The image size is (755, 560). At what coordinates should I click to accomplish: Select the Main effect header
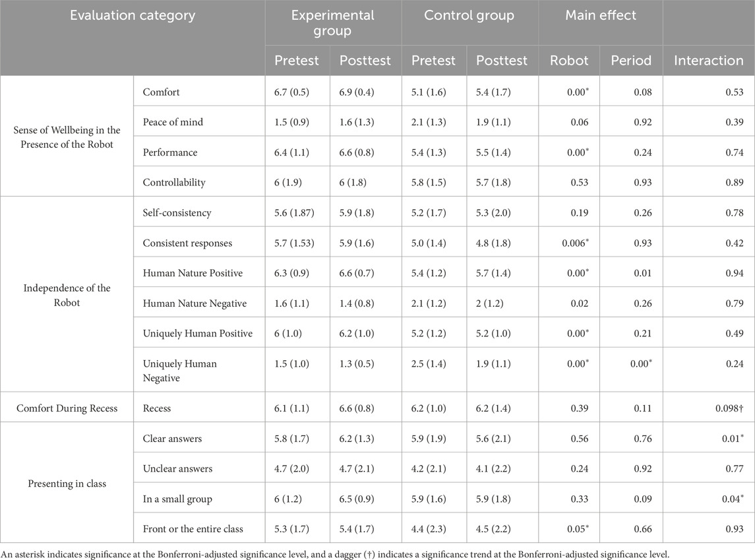[601, 16]
